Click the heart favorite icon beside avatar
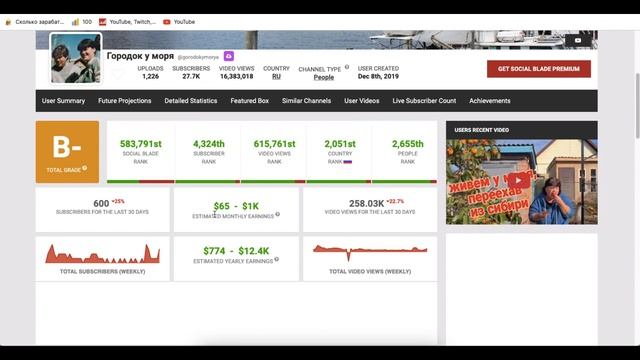Viewport: 640px width, 360px height. click(118, 75)
